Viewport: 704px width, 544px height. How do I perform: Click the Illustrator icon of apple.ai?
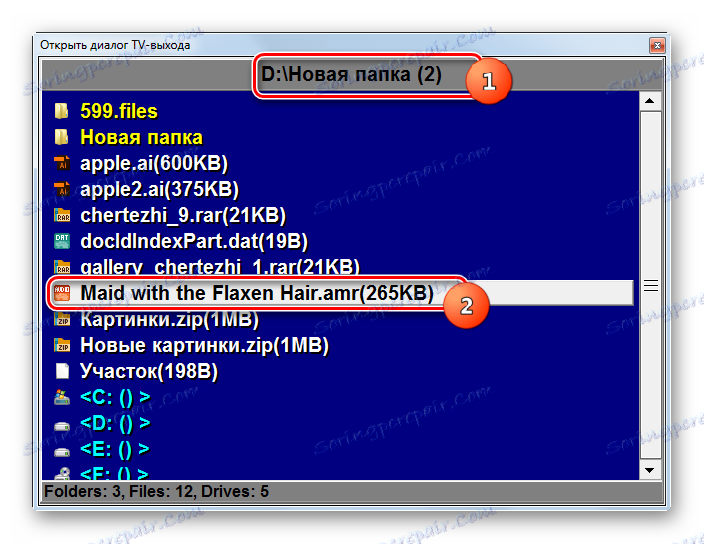pos(62,163)
